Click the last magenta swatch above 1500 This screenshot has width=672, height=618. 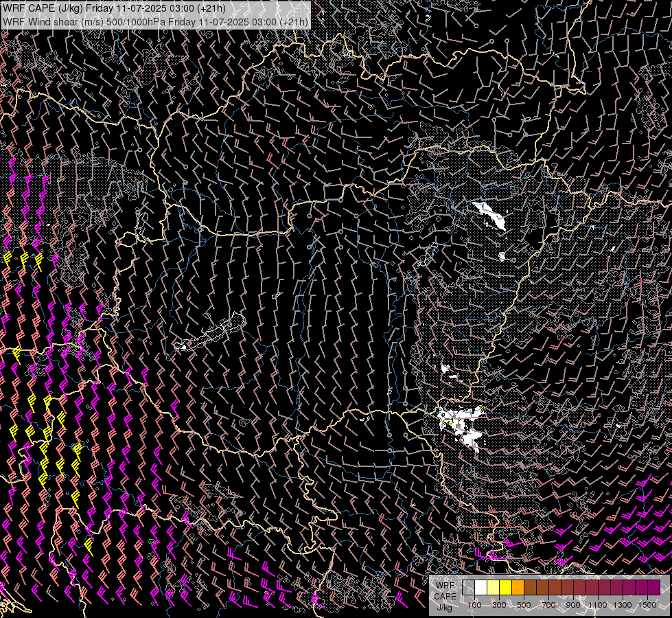pos(654,587)
